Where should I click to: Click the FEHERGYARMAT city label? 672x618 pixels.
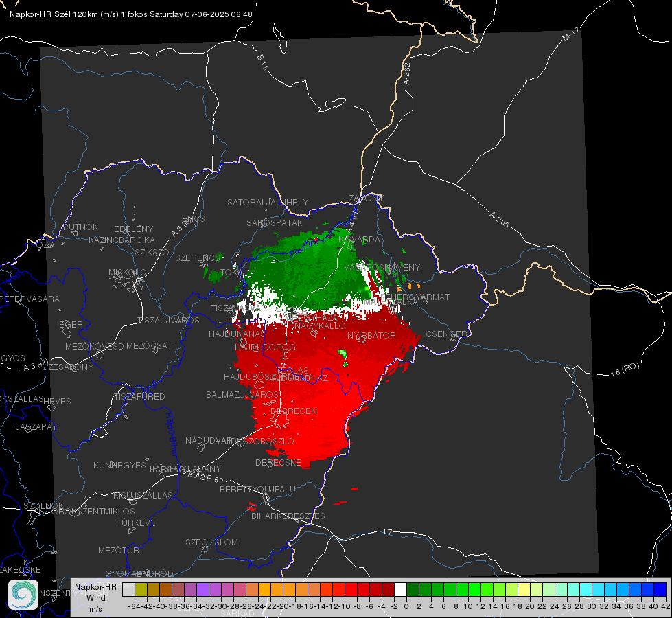(415, 297)
